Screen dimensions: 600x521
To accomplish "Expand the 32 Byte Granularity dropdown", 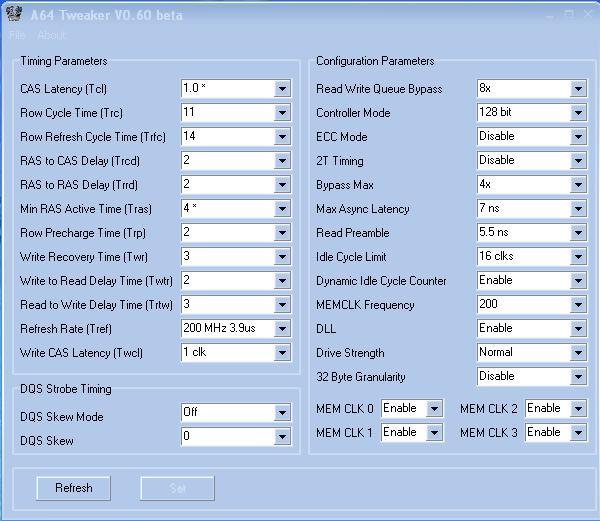I will (x=578, y=377).
